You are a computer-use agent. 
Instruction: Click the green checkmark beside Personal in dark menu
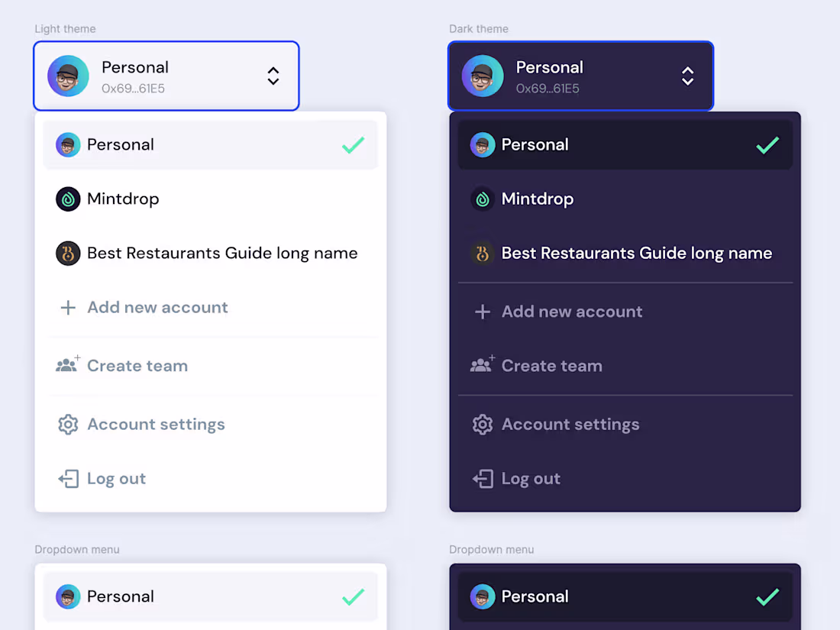click(x=767, y=145)
